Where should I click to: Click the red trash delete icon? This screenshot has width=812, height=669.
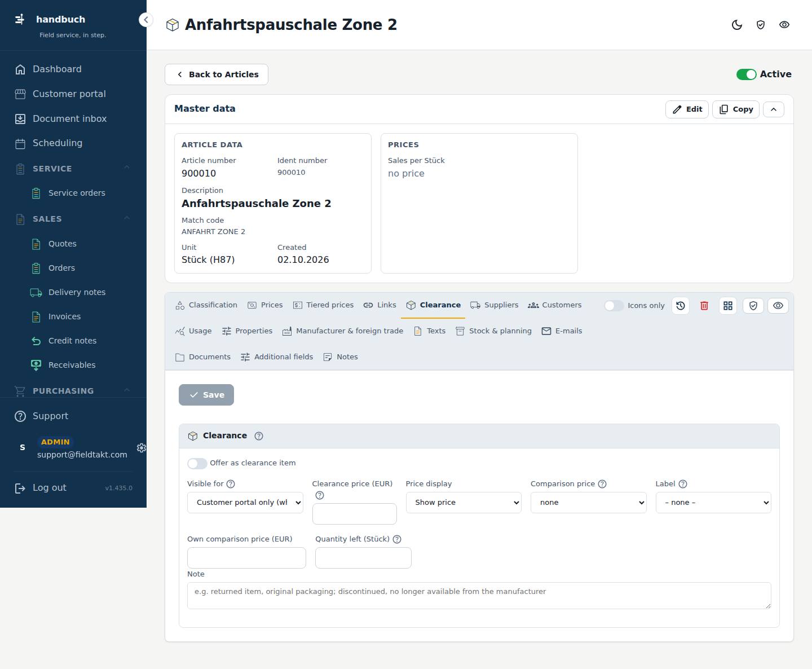704,306
